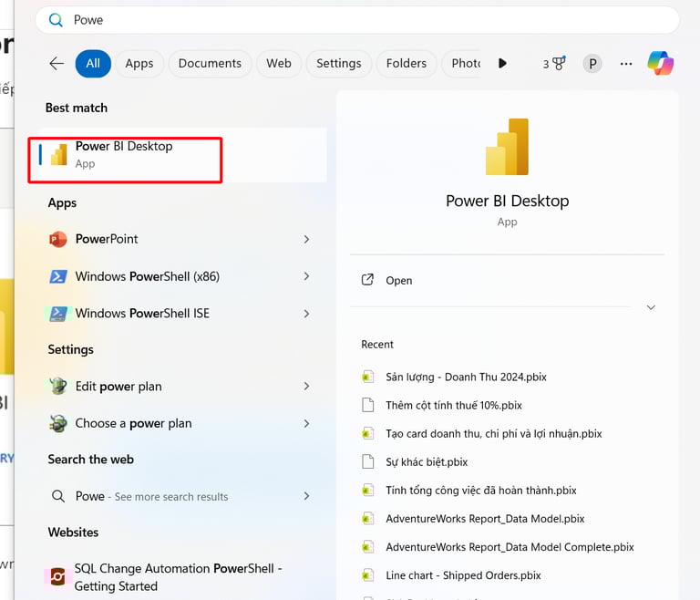This screenshot has width=700, height=600.
Task: Click the Windows PowerShell ISE icon
Action: [58, 314]
